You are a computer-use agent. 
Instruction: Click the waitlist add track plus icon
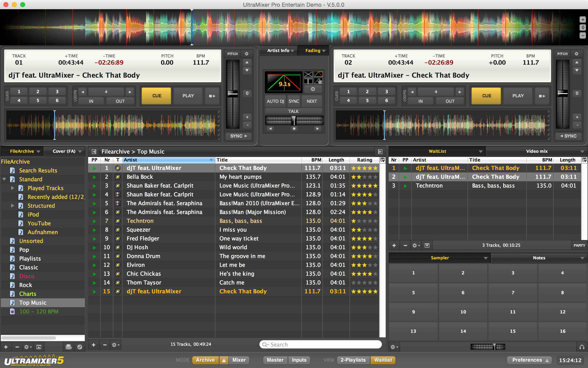(x=394, y=245)
